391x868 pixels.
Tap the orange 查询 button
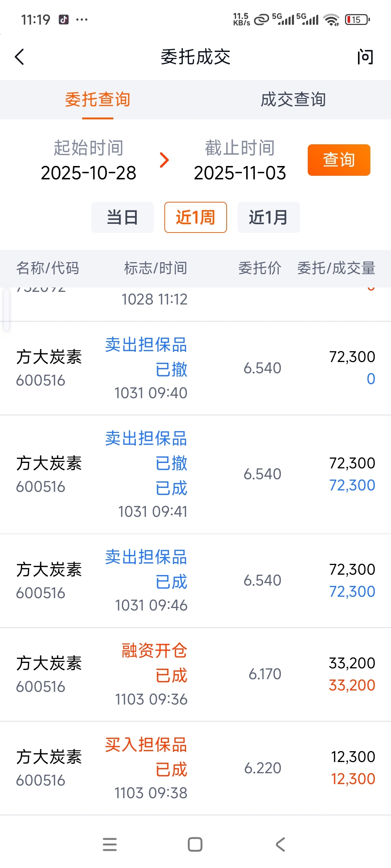(339, 160)
